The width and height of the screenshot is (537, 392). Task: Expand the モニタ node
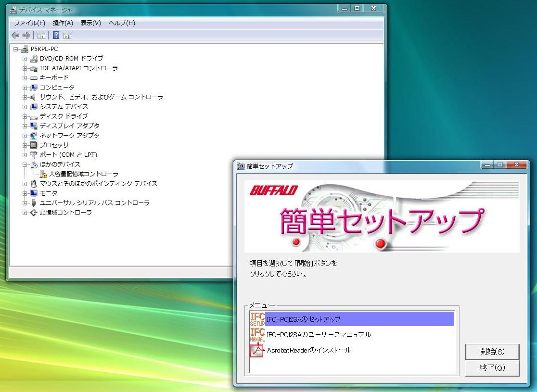[25, 193]
